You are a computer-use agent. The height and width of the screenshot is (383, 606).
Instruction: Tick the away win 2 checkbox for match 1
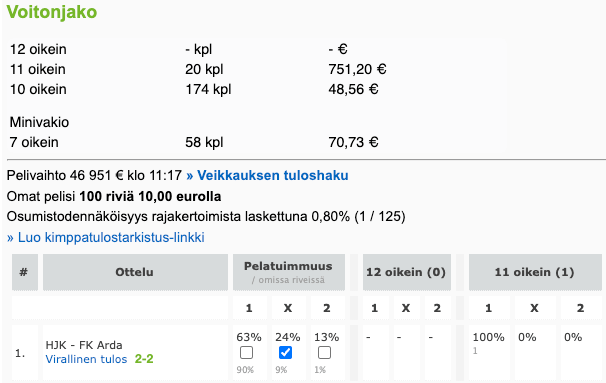[x=324, y=352]
